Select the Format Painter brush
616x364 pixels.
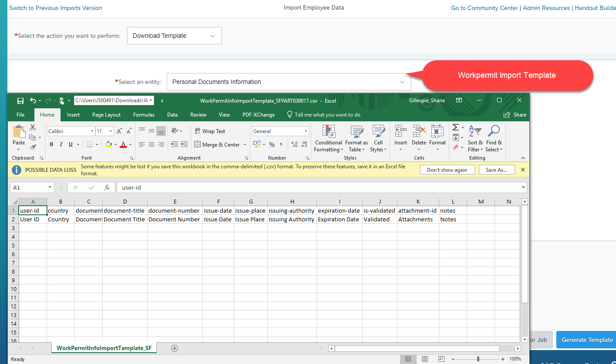pyautogui.click(x=33, y=147)
